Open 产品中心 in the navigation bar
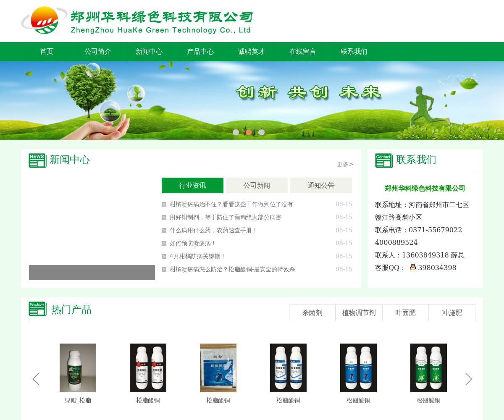 tap(200, 52)
